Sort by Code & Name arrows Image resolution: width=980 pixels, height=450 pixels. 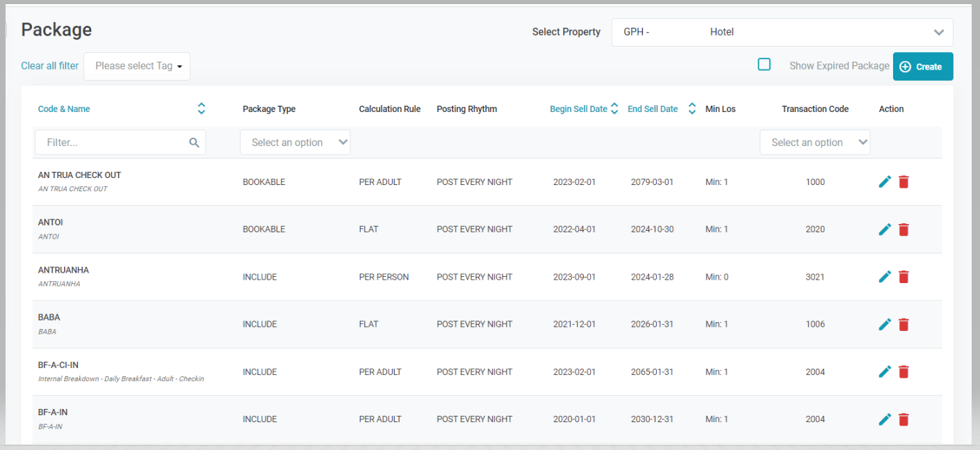201,109
